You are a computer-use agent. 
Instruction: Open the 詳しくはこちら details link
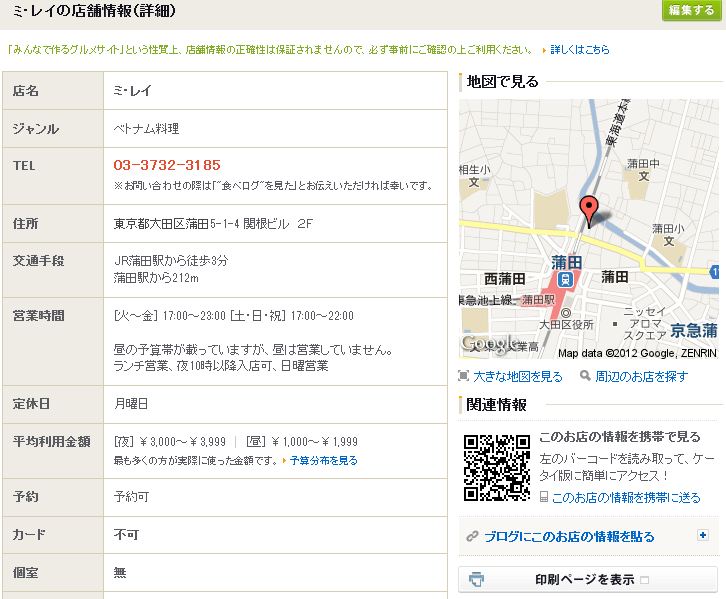(579, 49)
